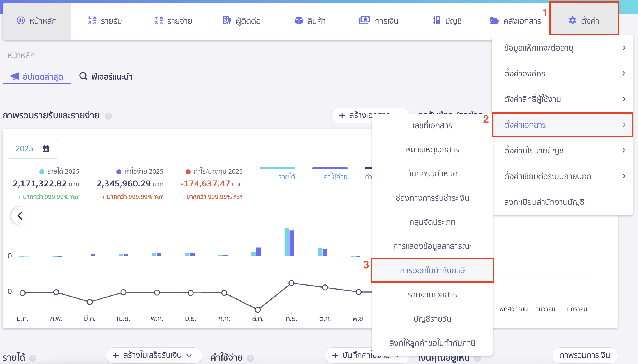Open the บัญชี accounting icon
The image size is (638, 364).
[x=436, y=20]
